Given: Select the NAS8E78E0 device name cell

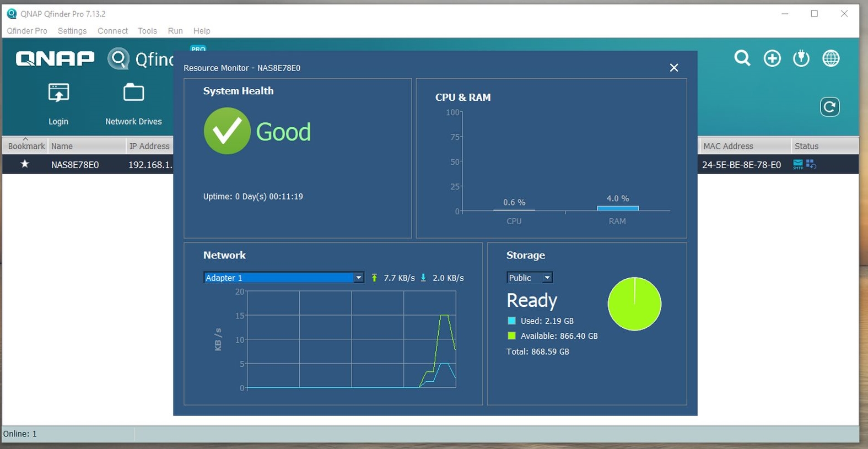Looking at the screenshot, I should pyautogui.click(x=75, y=165).
